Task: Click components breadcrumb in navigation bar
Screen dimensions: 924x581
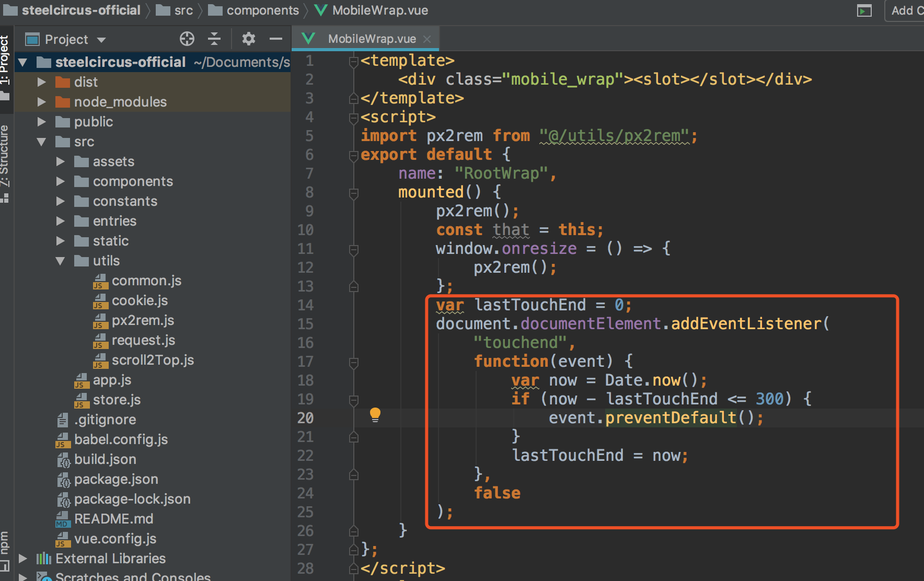Action: [x=253, y=10]
